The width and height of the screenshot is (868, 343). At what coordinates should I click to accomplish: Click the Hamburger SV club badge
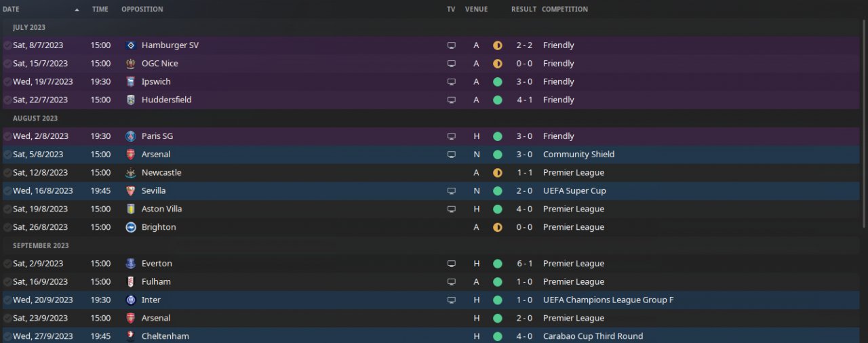pos(131,45)
